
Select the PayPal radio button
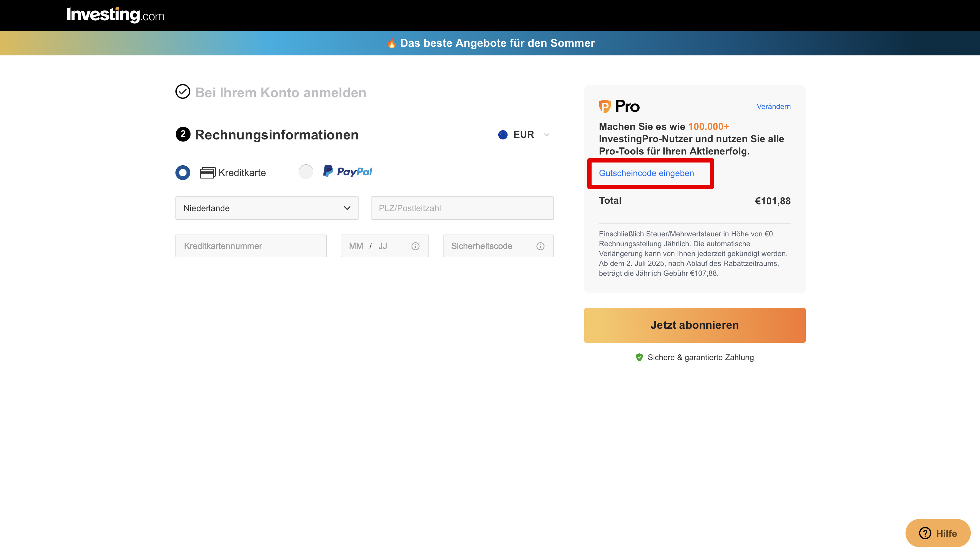click(x=306, y=172)
